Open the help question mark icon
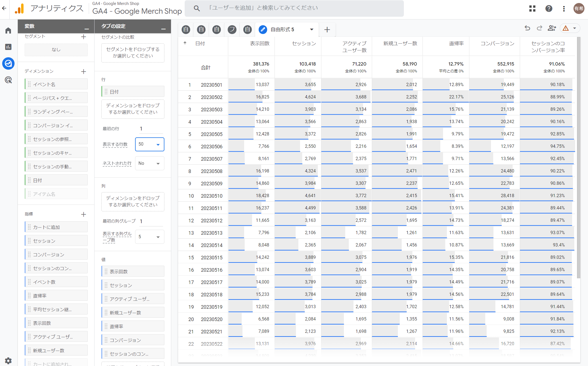 549,8
